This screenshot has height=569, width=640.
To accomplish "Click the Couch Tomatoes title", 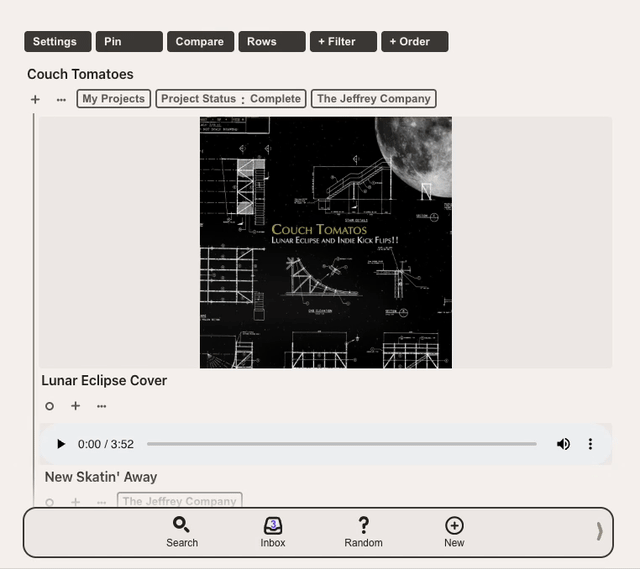I will (x=80, y=74).
